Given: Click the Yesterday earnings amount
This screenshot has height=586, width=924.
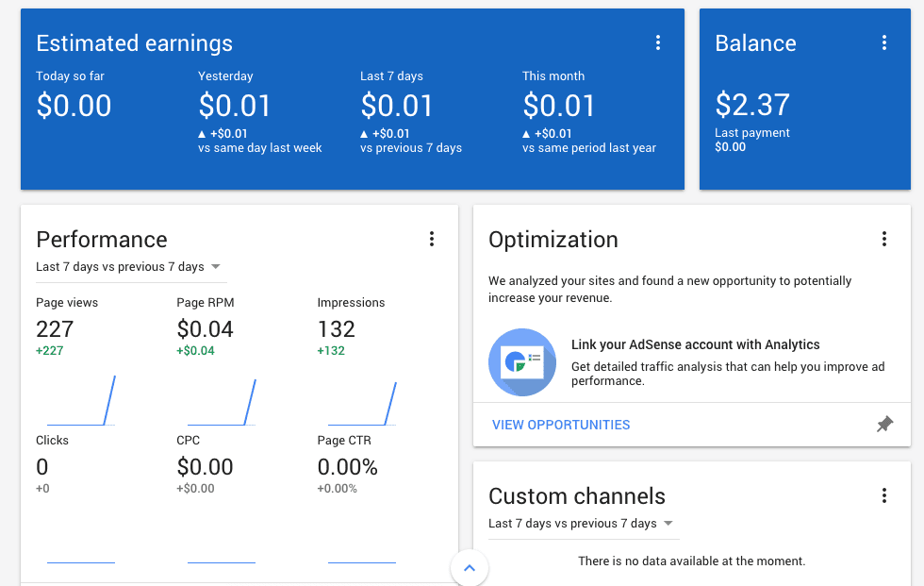Looking at the screenshot, I should point(235,106).
